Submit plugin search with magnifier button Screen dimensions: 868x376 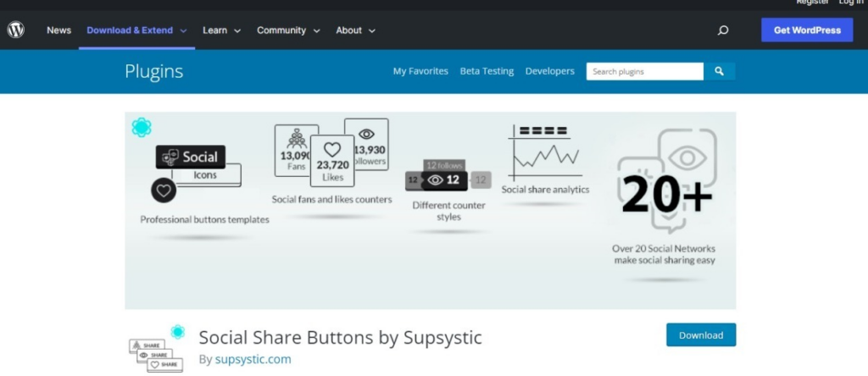click(719, 71)
